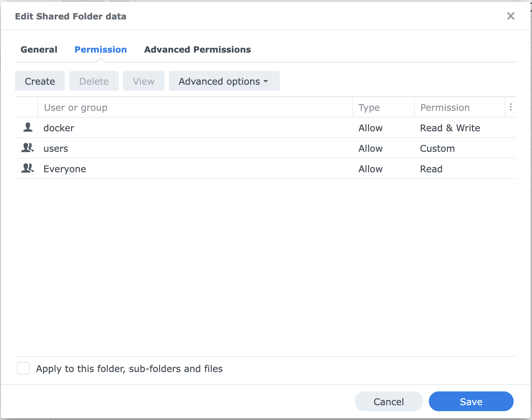Click the View button
This screenshot has width=532, height=420.
tap(143, 81)
